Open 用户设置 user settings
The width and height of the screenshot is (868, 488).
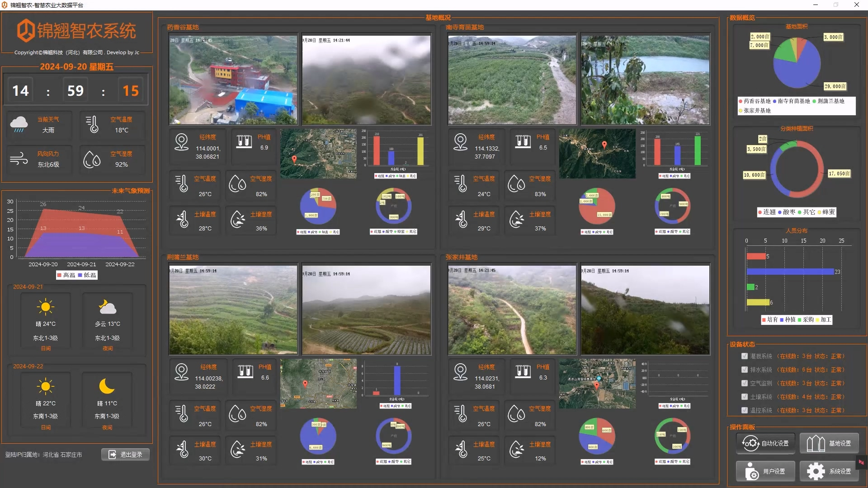(x=765, y=471)
